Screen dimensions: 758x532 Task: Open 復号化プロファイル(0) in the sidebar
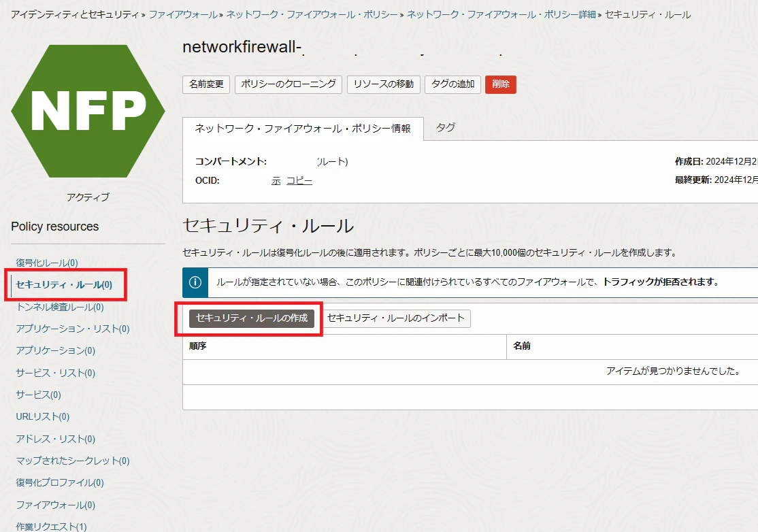(x=59, y=482)
